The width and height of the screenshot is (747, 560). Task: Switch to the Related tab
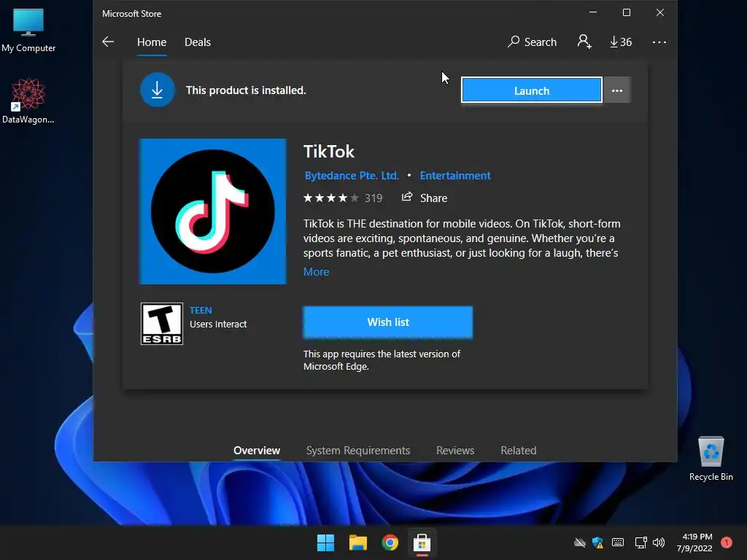(519, 451)
